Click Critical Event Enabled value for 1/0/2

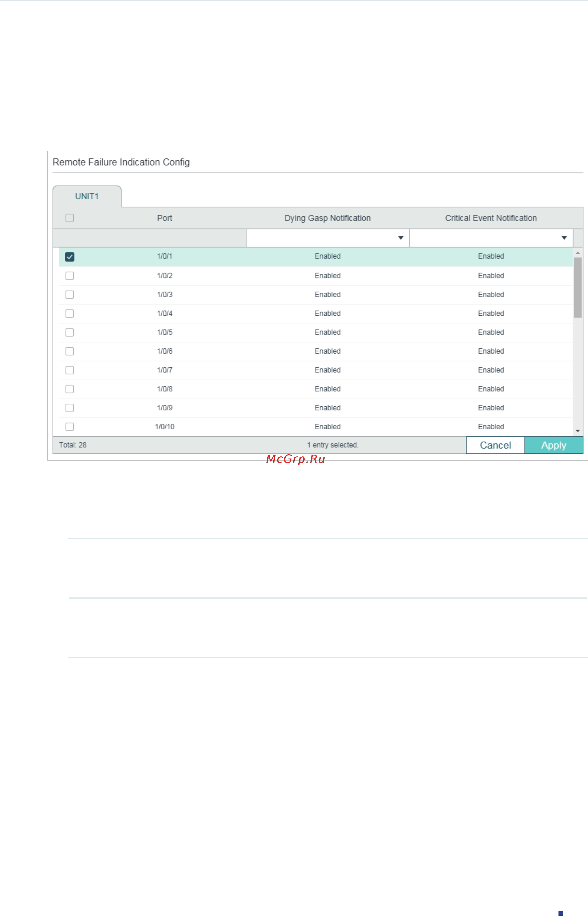coord(491,276)
